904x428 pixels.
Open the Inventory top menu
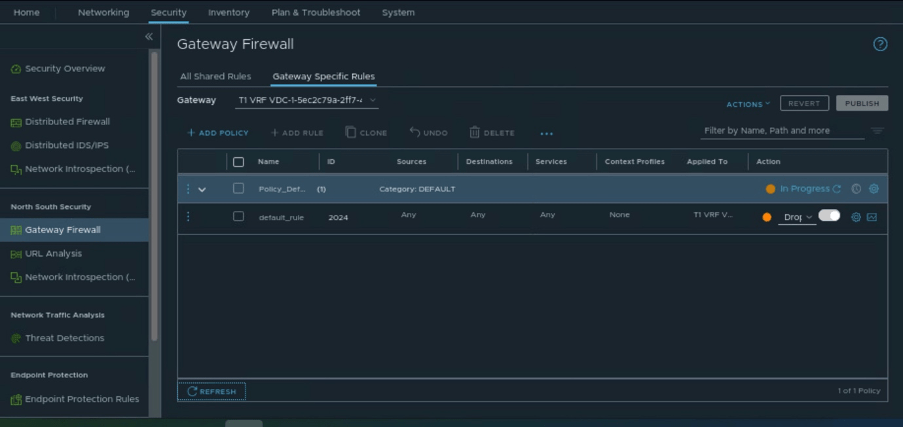(x=229, y=12)
